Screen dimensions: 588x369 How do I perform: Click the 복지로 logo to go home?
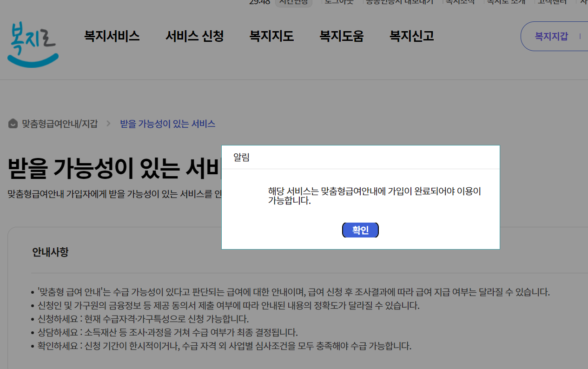[33, 45]
